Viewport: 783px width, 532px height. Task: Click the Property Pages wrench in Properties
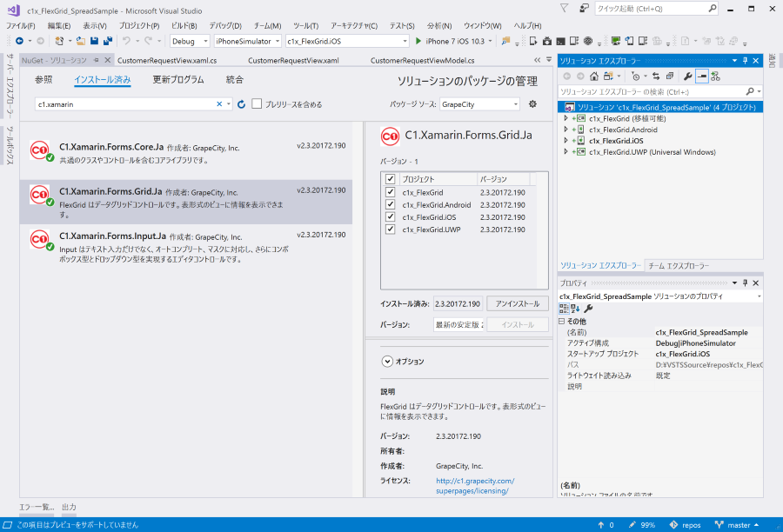click(x=588, y=309)
